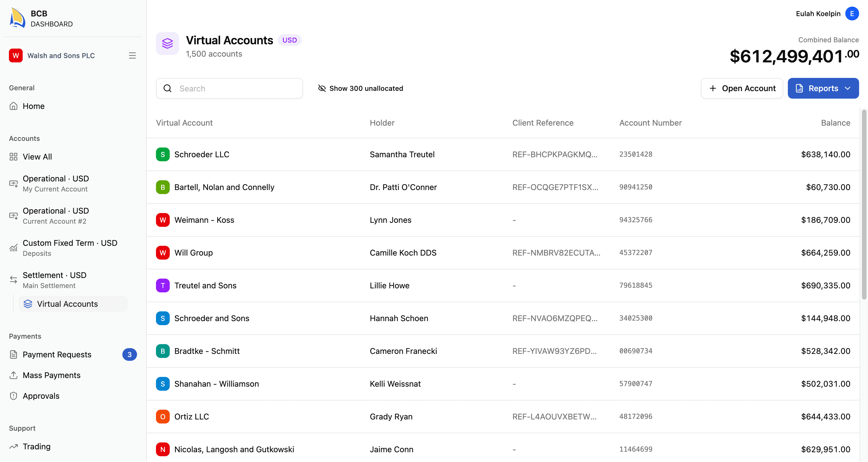Toggle Show 300 unallocated accounts
This screenshot has height=462, width=868.
(x=360, y=88)
